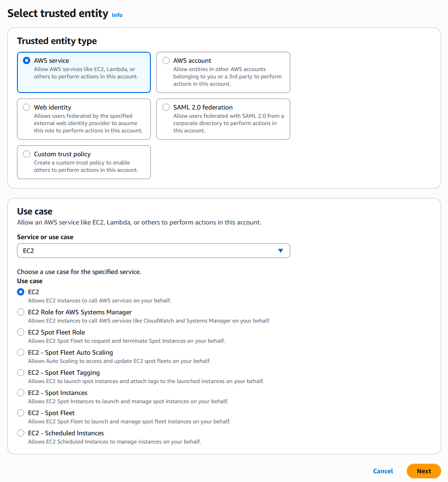Choose the EC2 - Spot Fleet use case
Image resolution: width=448 pixels, height=482 pixels.
coord(21,413)
